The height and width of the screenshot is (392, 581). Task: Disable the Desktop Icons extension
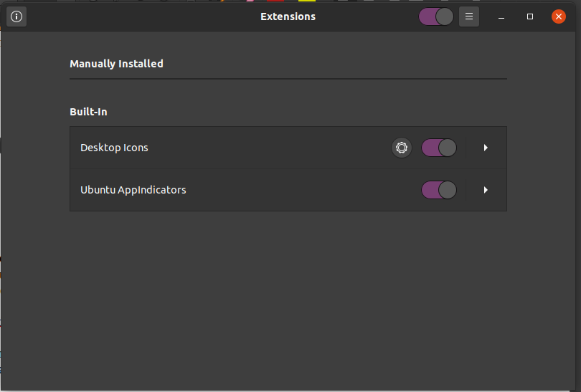tap(439, 148)
